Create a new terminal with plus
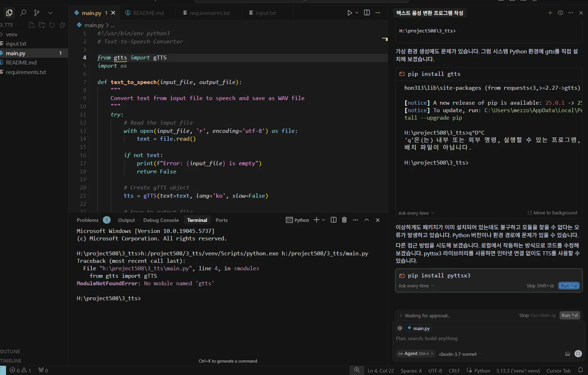This screenshot has width=588, height=375. point(316,220)
